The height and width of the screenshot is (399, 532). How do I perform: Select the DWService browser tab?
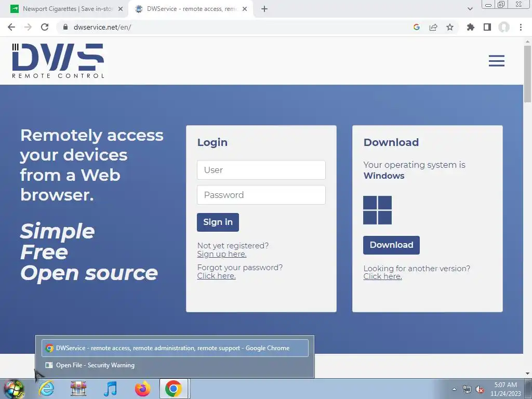click(192, 9)
